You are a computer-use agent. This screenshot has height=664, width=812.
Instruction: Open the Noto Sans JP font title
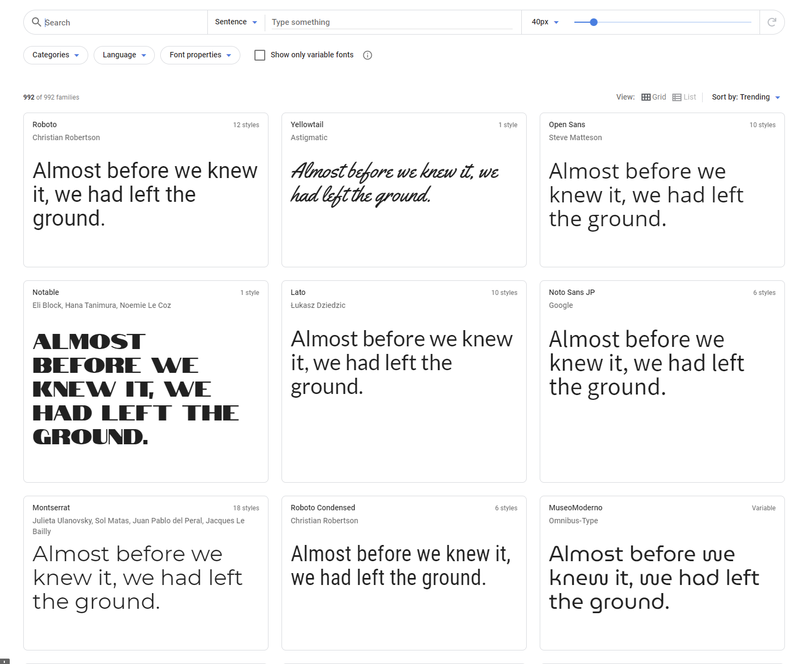[572, 293]
